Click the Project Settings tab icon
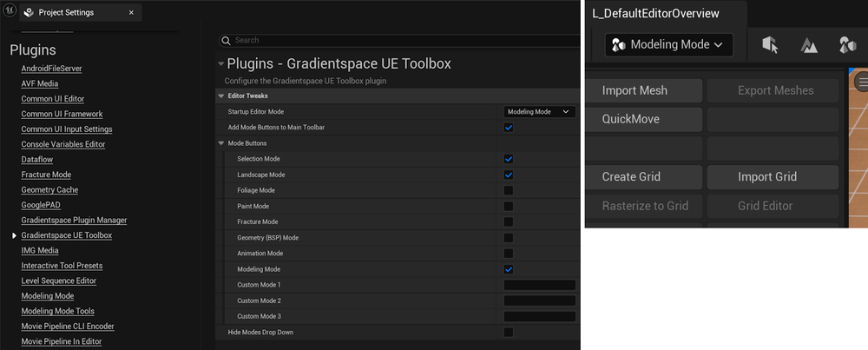This screenshot has height=350, width=868. point(29,12)
